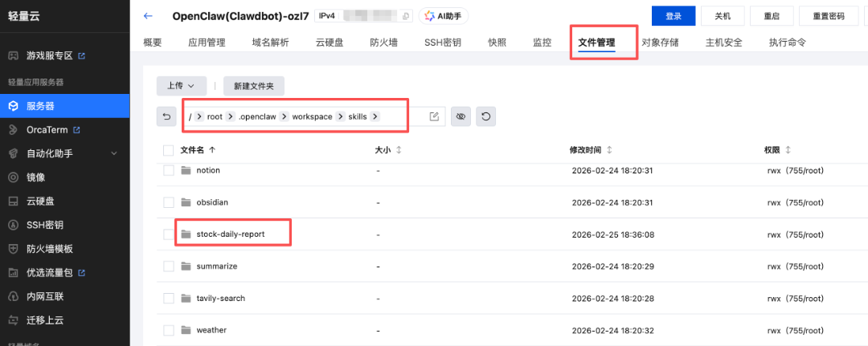Toggle hidden files with the eye icon
This screenshot has height=346, width=868.
coord(461,116)
